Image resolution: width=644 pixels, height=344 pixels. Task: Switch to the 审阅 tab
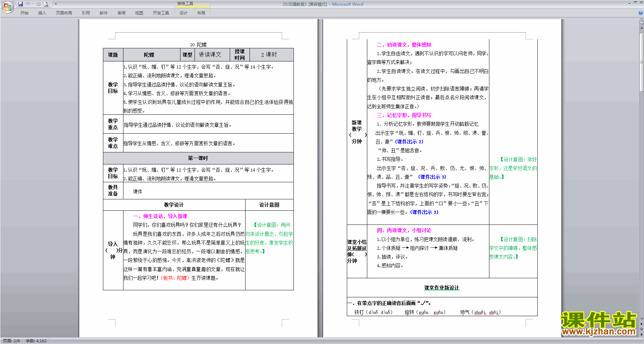(121, 13)
